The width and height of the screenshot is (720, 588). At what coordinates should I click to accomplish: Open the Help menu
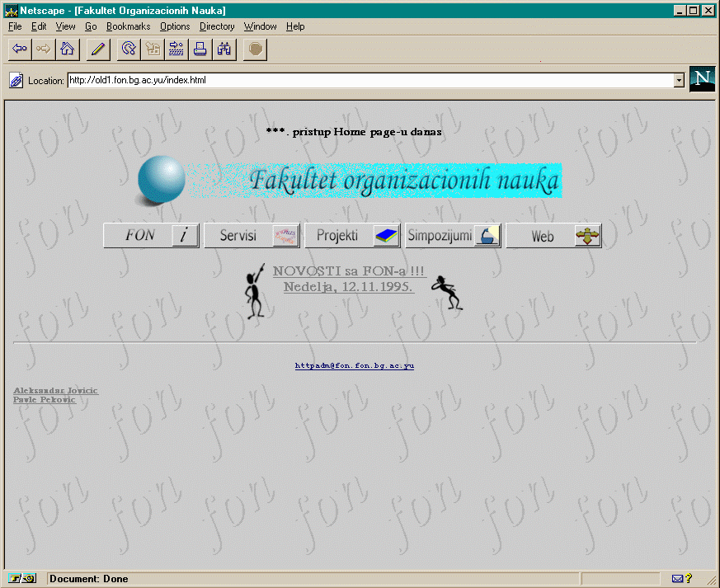pyautogui.click(x=294, y=26)
